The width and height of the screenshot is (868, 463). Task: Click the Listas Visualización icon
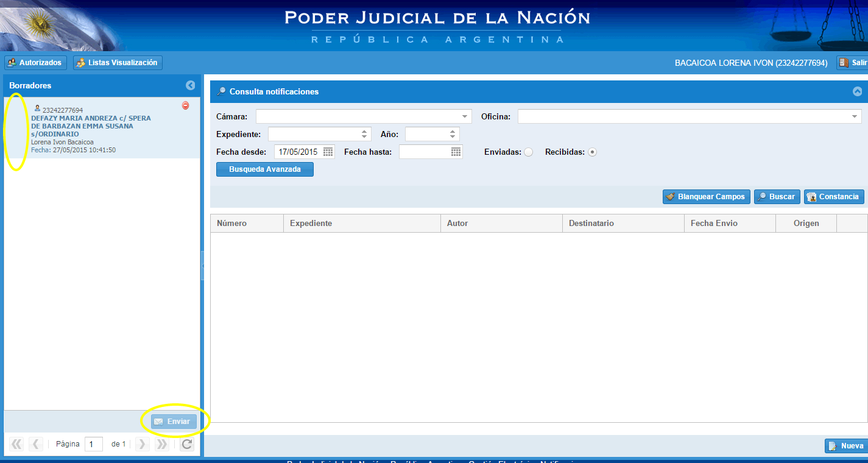[79, 62]
